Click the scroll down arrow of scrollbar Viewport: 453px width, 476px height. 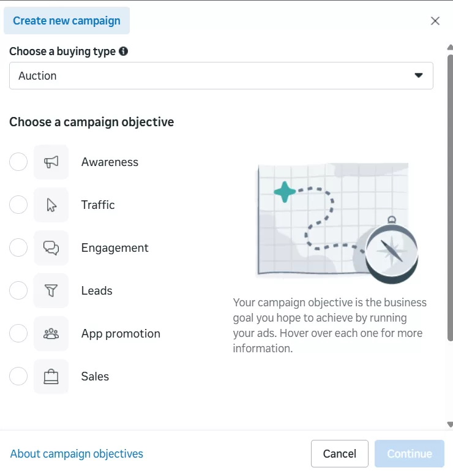point(450,424)
